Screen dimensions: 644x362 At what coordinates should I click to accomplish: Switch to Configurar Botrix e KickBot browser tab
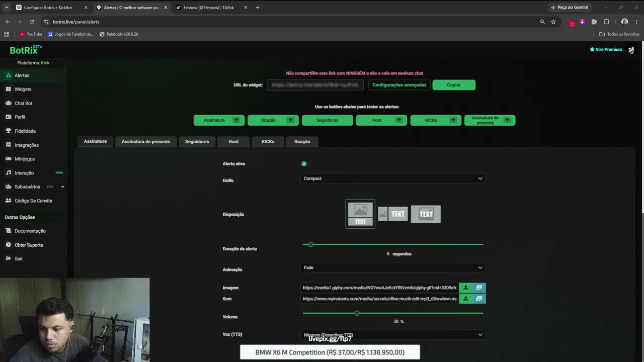click(51, 8)
